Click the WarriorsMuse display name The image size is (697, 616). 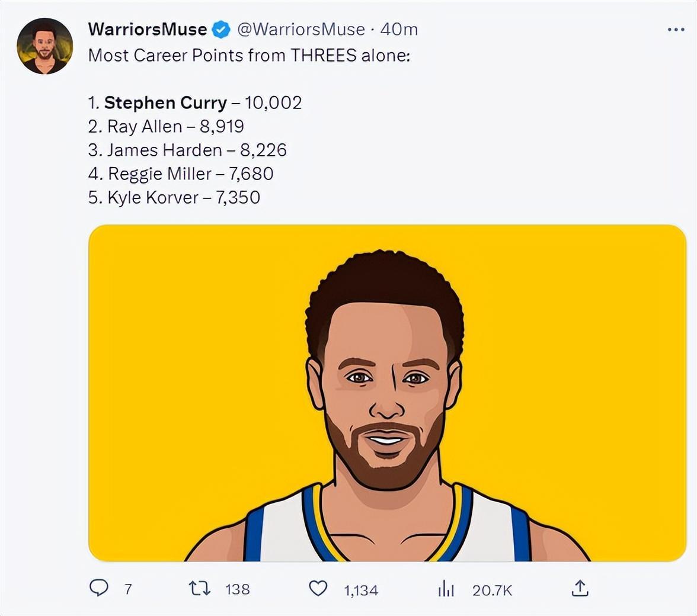148,29
